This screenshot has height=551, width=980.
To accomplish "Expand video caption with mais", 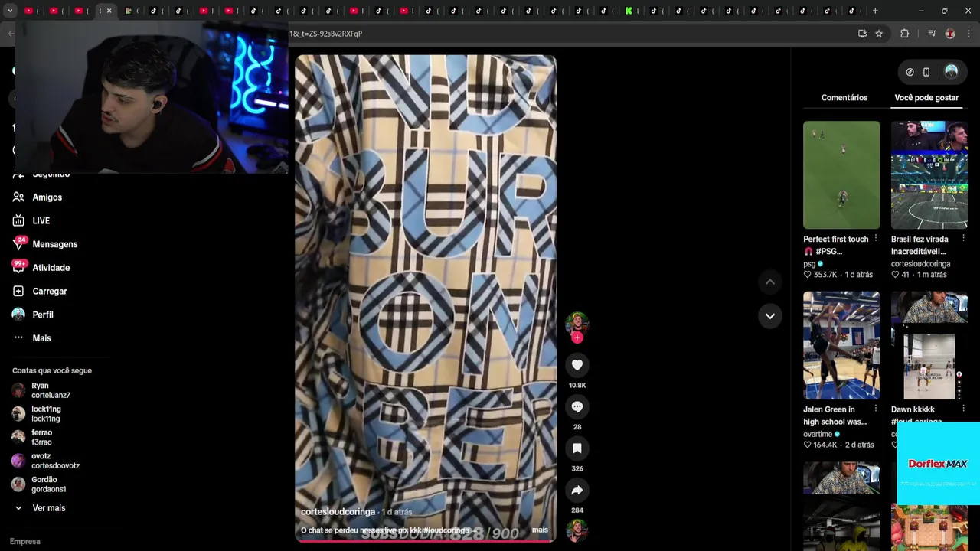I will [540, 530].
